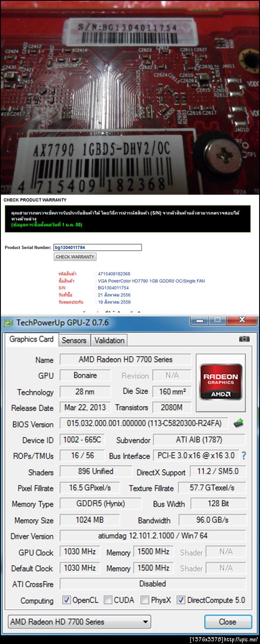
Task: Toggle the OpenCL checkbox
Action: click(66, 600)
